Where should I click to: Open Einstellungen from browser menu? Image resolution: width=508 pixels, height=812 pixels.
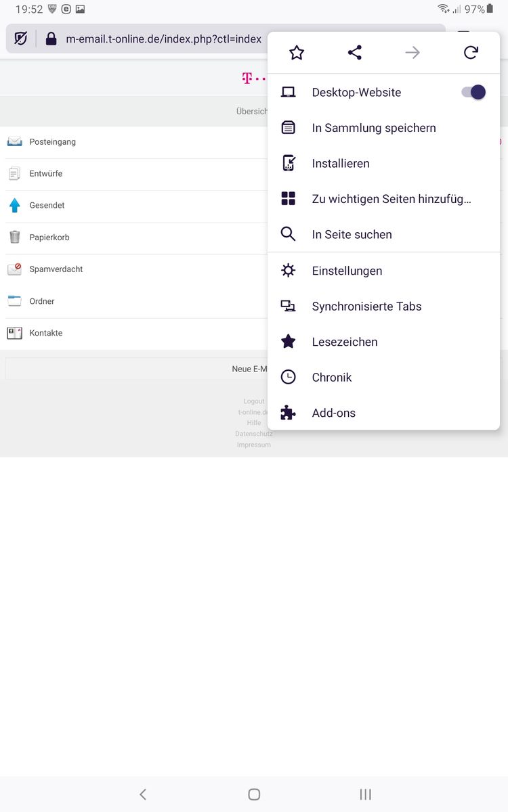point(347,271)
